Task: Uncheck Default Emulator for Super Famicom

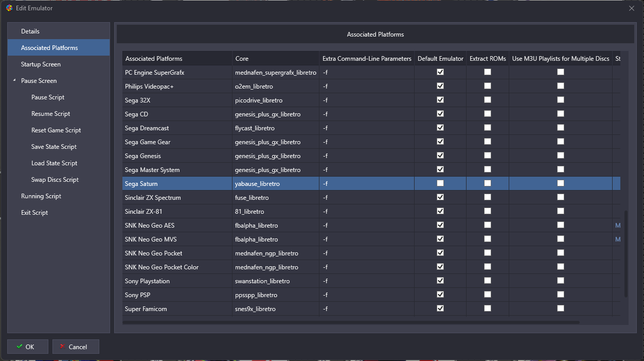Action: [440, 308]
